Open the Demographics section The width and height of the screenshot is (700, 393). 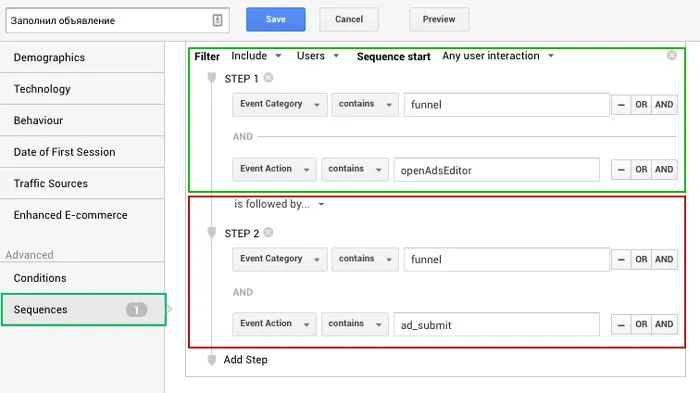click(82, 58)
